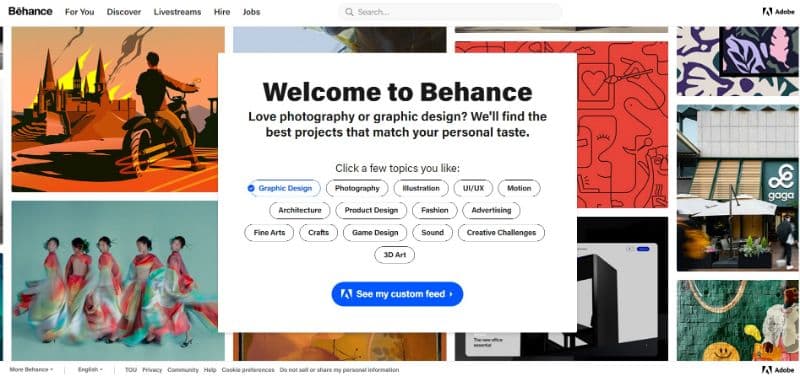Open the Help link in the footer
800x376 pixels.
[x=210, y=370]
